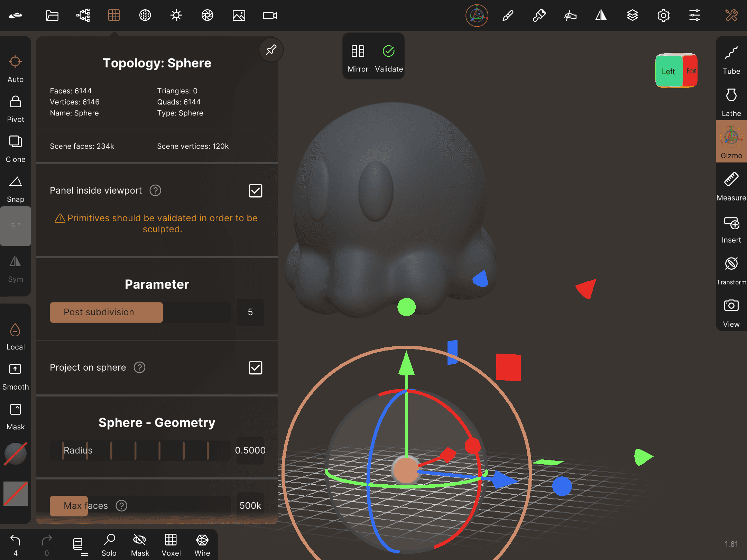Screen dimensions: 747x560
Task: Uncheck the Project on sphere checkbox
Action: 255,367
